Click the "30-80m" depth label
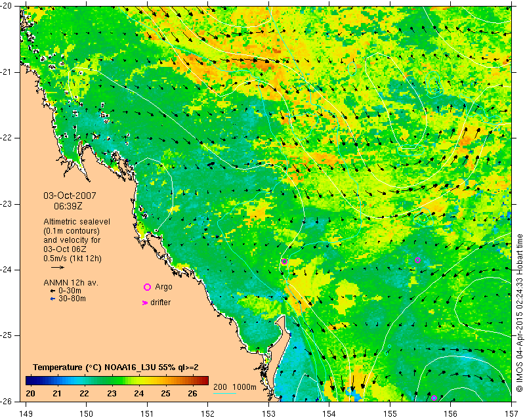 tap(72, 299)
